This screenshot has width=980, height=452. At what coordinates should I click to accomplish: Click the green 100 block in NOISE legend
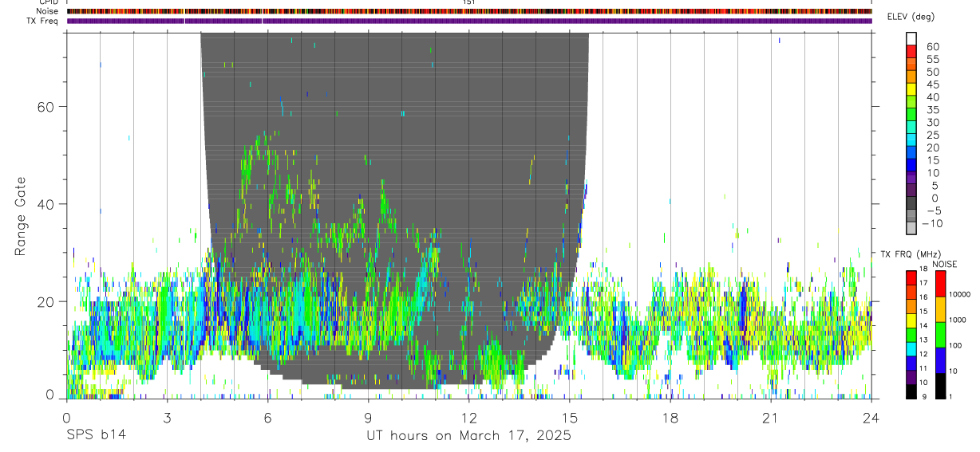(940, 335)
